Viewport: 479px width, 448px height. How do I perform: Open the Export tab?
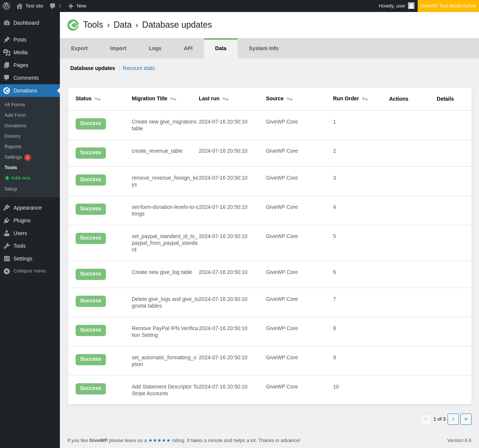pyautogui.click(x=79, y=48)
